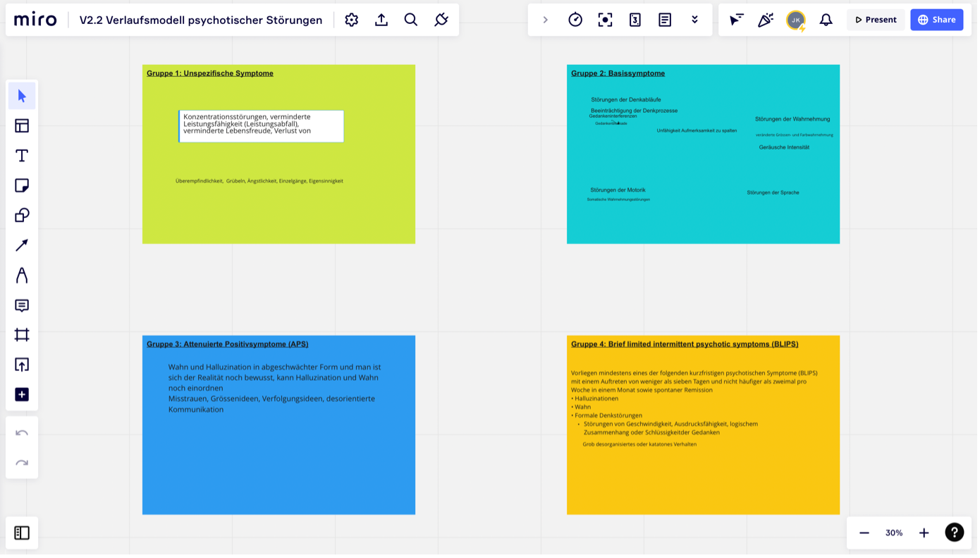Image resolution: width=980 pixels, height=558 pixels.
Task: Zoom in with the plus button
Action: point(924,533)
